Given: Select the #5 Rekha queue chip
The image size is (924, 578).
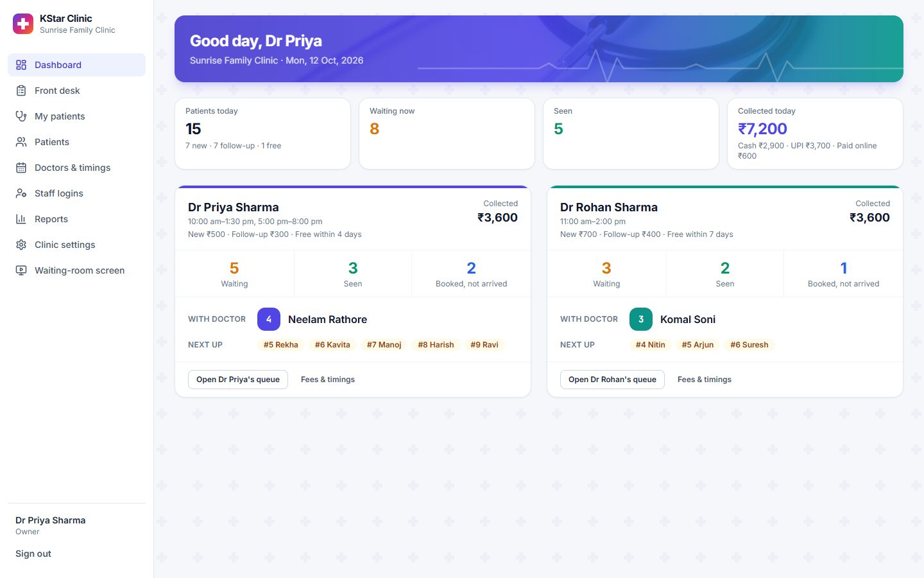Looking at the screenshot, I should point(281,345).
